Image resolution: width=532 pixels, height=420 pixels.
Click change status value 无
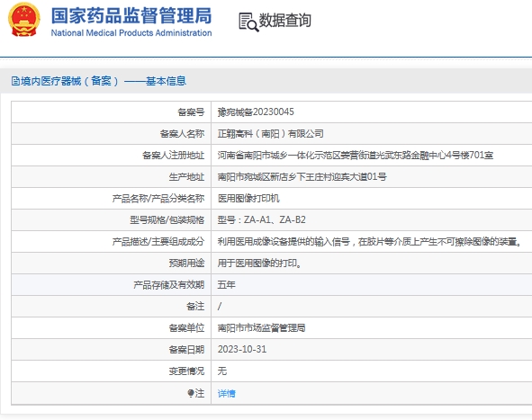click(222, 371)
